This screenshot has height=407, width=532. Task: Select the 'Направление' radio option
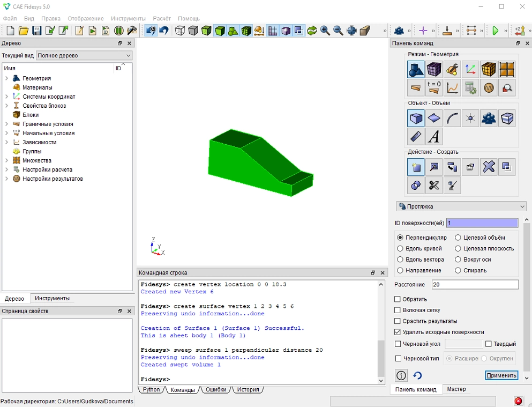400,270
